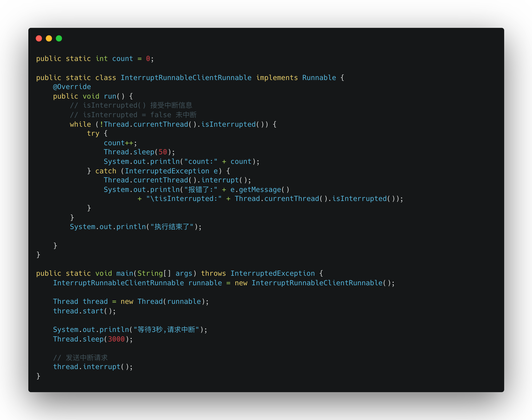Image resolution: width=532 pixels, height=420 pixels.
Task: Click the 'Thread.sleep(3000);' statement
Action: pyautogui.click(x=93, y=339)
